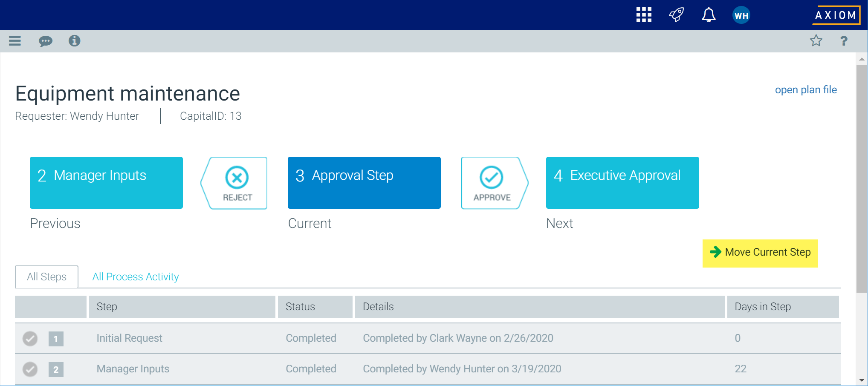
Task: Open the comments speech bubble icon
Action: point(46,41)
